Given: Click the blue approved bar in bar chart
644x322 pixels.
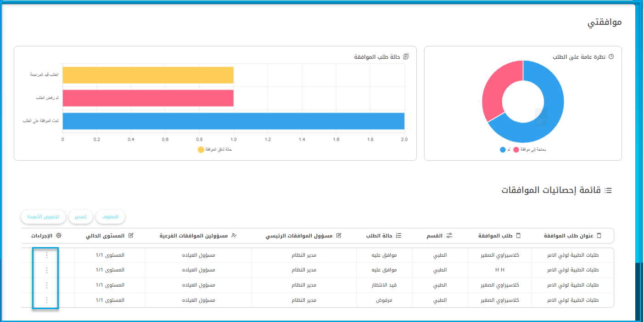Looking at the screenshot, I should click(233, 121).
